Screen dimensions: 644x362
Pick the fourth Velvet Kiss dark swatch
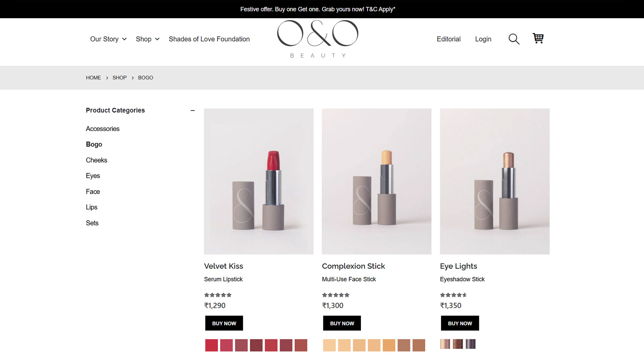click(x=256, y=345)
